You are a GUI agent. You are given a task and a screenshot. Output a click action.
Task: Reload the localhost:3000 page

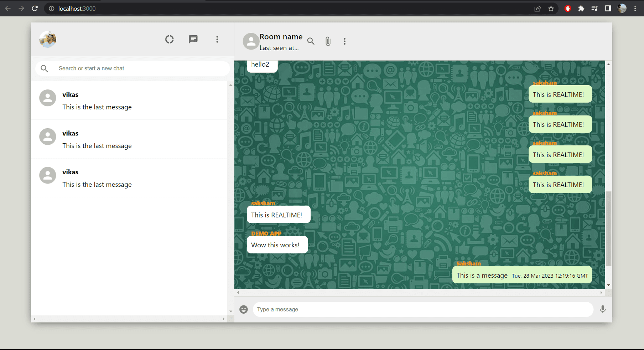pos(35,8)
